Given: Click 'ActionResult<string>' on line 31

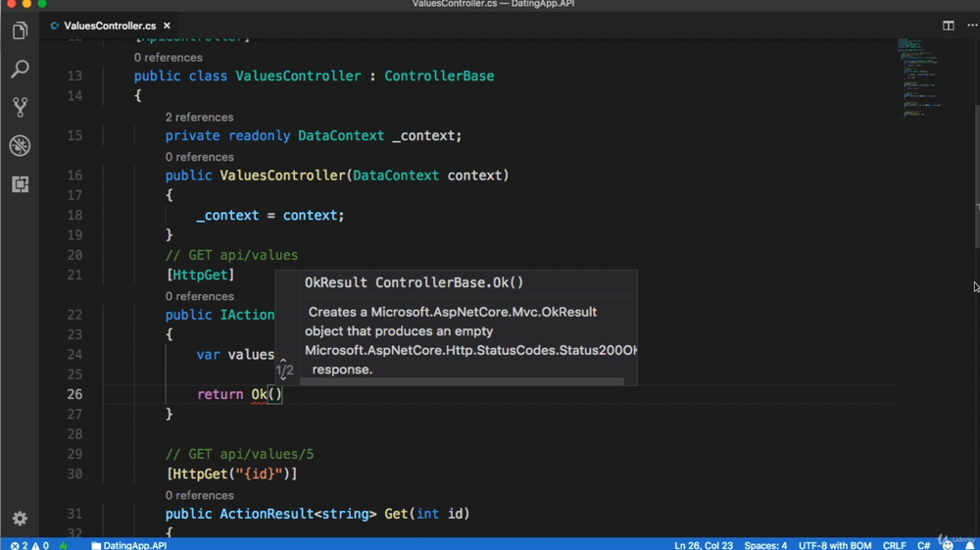Looking at the screenshot, I should (298, 514).
